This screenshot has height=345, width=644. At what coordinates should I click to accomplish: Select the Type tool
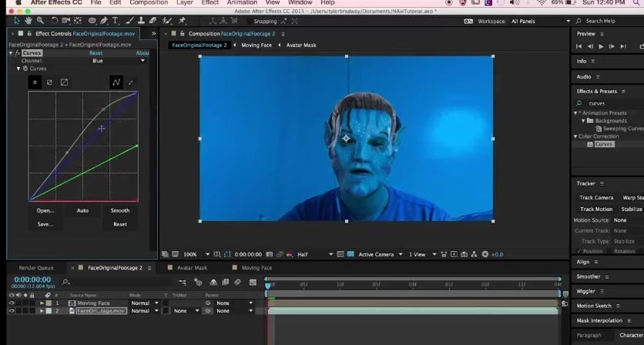116,21
